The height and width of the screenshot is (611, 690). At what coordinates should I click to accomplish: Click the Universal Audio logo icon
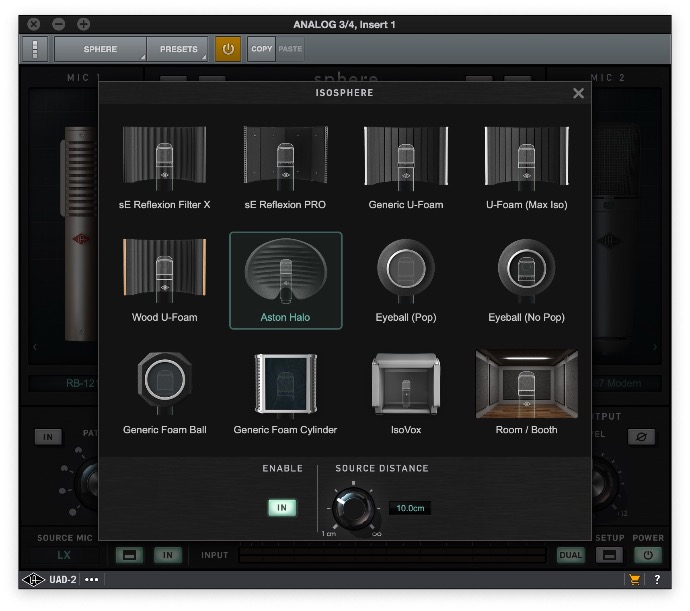tap(33, 580)
